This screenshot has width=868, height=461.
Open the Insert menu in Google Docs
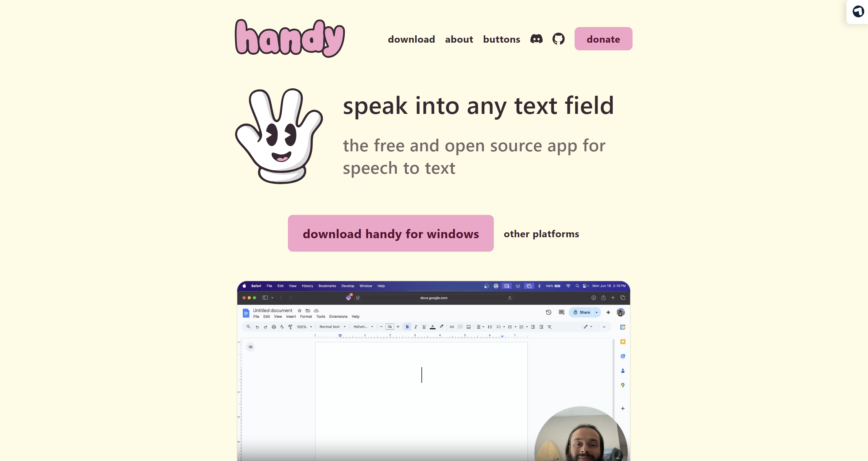(290, 317)
